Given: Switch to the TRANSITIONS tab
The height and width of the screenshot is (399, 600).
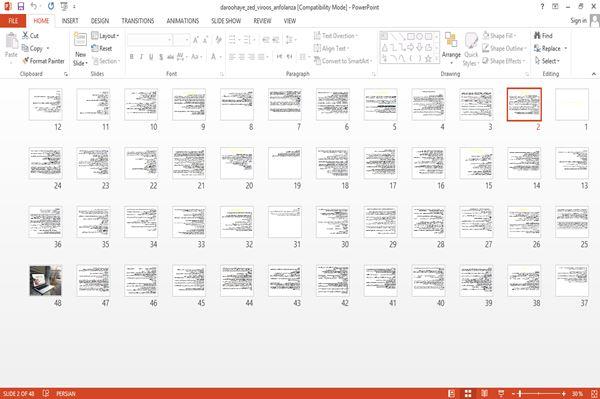Looking at the screenshot, I should (138, 21).
